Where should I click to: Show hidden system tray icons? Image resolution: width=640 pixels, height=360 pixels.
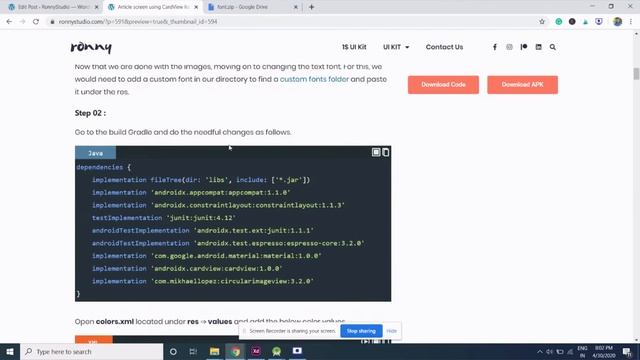540,351
